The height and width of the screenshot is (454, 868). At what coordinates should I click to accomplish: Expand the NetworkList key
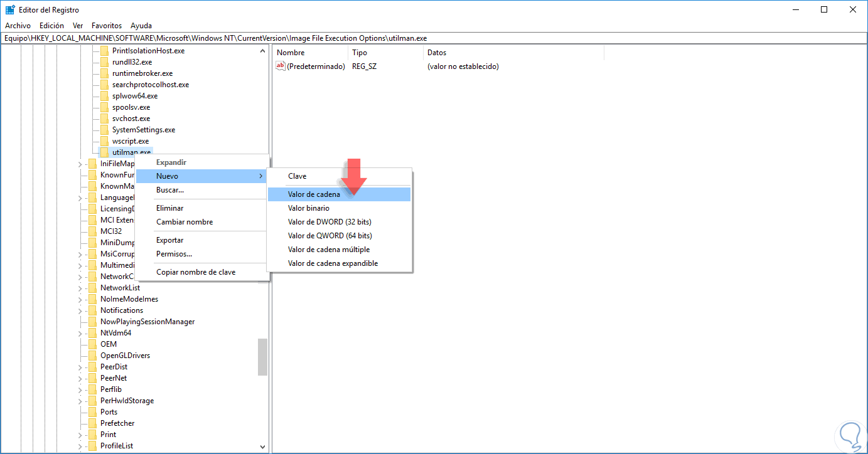80,288
